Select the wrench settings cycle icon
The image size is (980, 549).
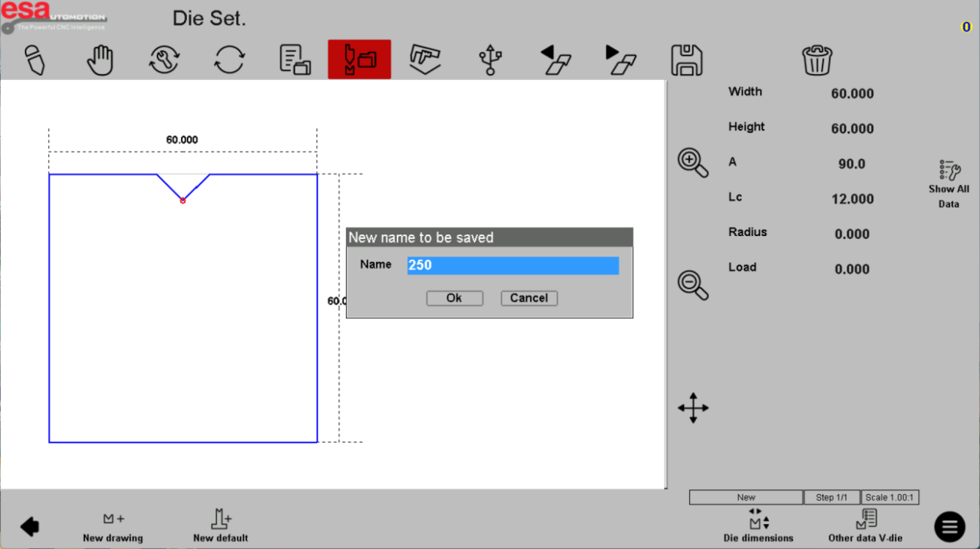[x=164, y=60]
